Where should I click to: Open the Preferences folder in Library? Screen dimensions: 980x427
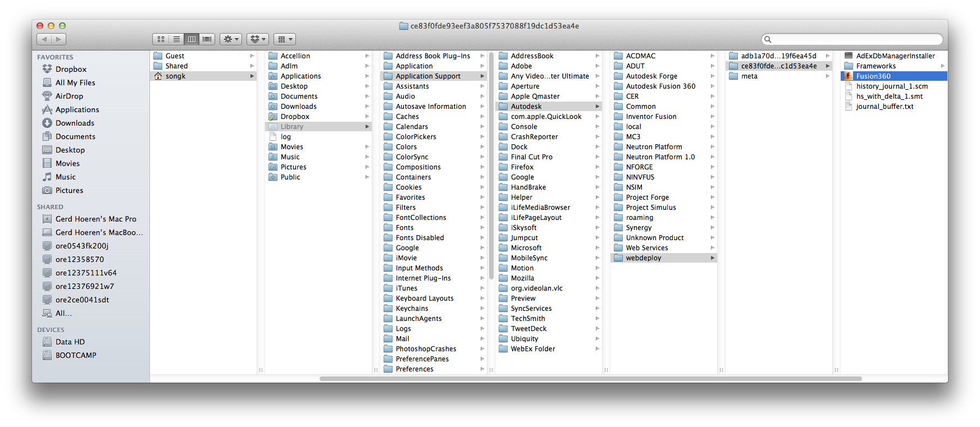click(434, 369)
